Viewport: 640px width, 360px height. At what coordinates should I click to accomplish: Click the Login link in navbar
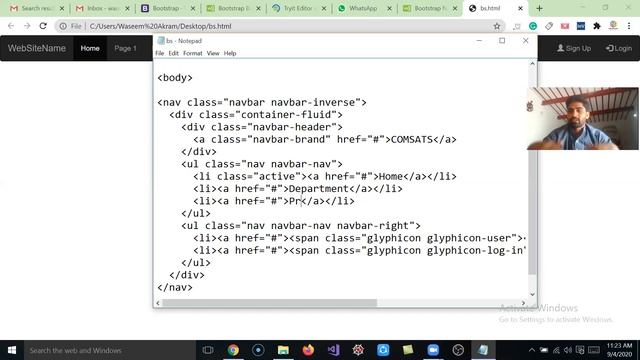click(x=619, y=48)
